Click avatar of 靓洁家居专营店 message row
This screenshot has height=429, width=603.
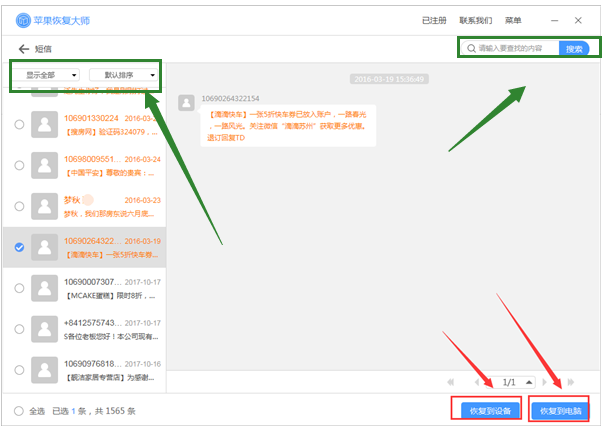[45, 370]
